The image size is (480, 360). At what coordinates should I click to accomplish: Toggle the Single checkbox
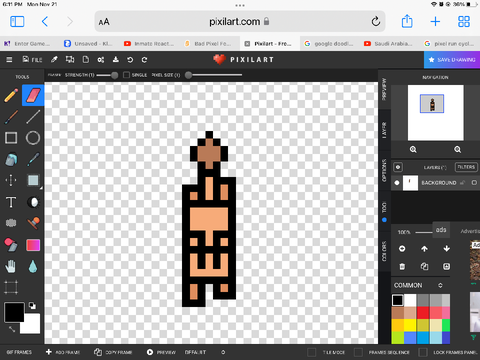(x=126, y=75)
